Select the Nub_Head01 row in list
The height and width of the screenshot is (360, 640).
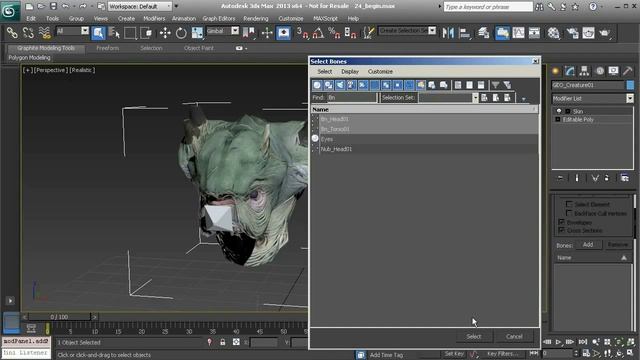coord(424,149)
